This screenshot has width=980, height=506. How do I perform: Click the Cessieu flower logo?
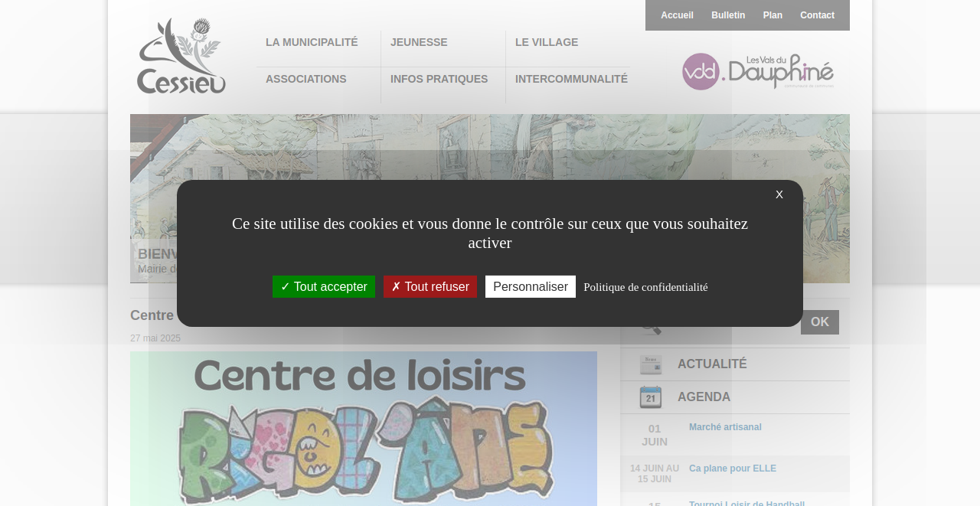coord(181,55)
